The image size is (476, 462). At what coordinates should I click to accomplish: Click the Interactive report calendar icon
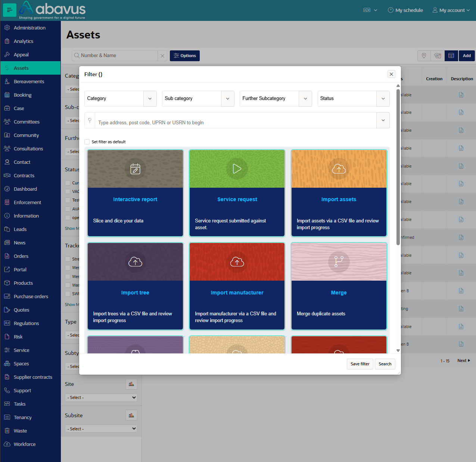135,169
